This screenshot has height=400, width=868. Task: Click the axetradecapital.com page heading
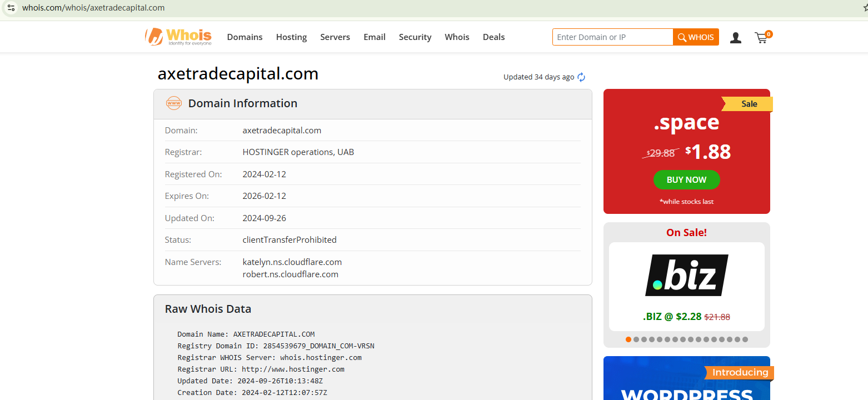pos(238,74)
